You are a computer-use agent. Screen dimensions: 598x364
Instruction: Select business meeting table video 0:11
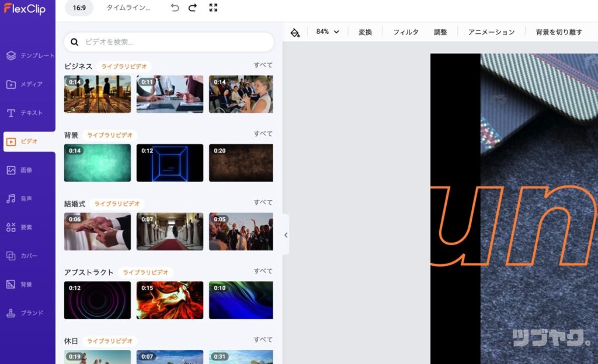pyautogui.click(x=170, y=94)
